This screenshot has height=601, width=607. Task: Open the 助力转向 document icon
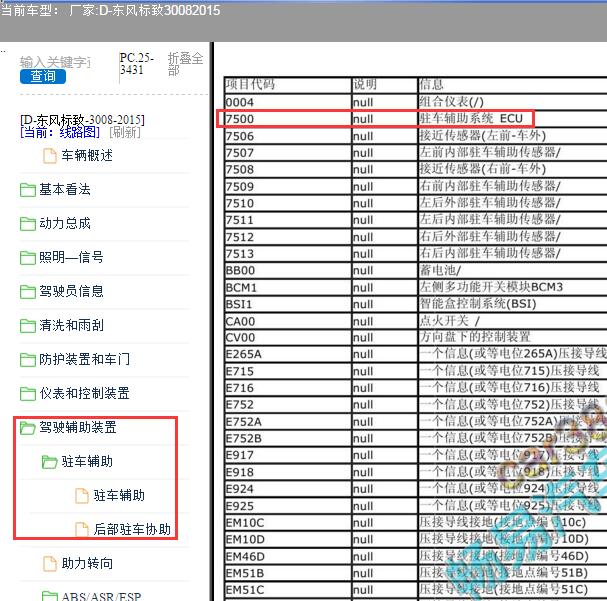(50, 564)
